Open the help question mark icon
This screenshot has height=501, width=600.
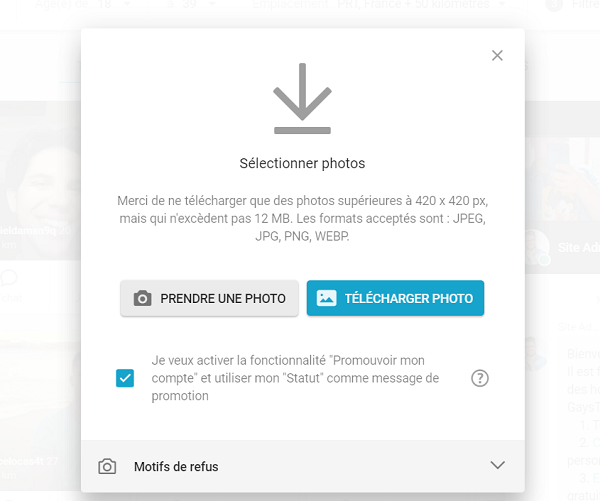[479, 378]
